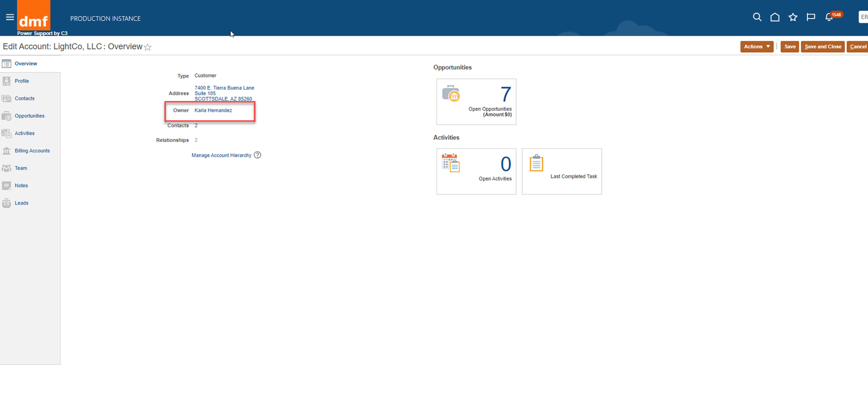Viewport: 868px width, 405px height.
Task: Click the Manage Account Hierarchy link
Action: 221,155
